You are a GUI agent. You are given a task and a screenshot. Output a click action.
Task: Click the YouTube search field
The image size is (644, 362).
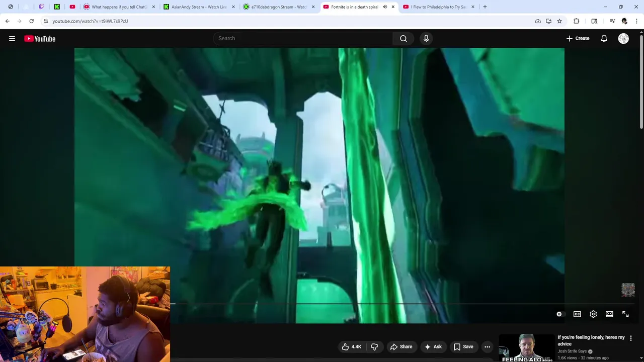point(303,38)
